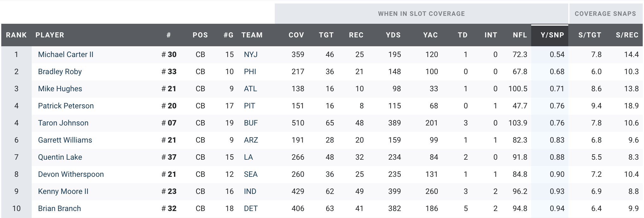This screenshot has width=644, height=218.
Task: Select When In Slot Coverage header
Action: [x=421, y=14]
